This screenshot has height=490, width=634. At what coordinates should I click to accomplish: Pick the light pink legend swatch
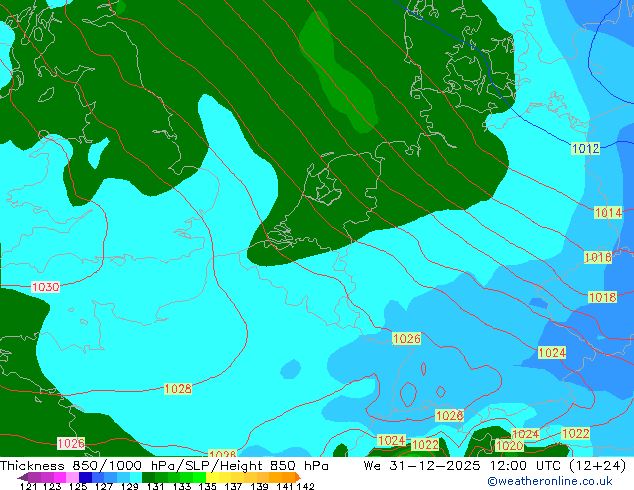click(x=72, y=477)
